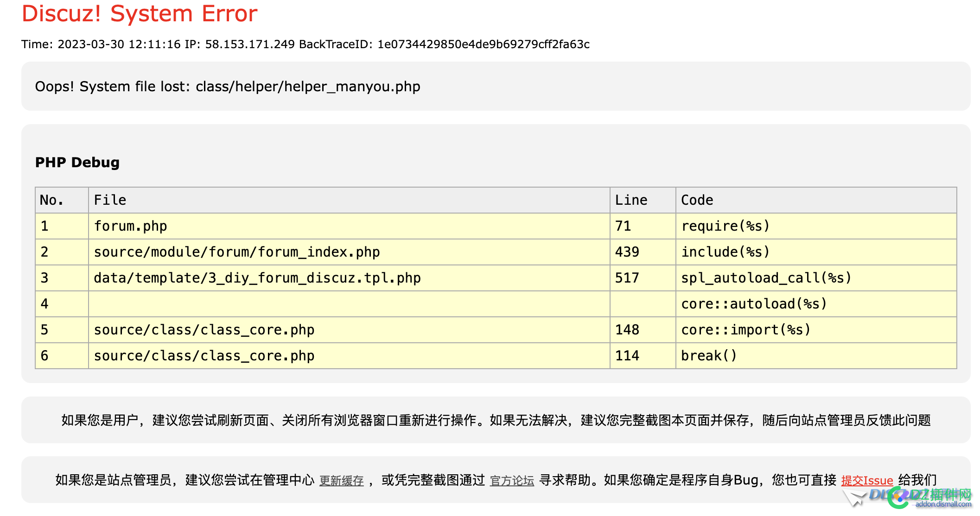Screen dimensions: 980x516
Task: Click the PHP Debug heading
Action: 77,163
